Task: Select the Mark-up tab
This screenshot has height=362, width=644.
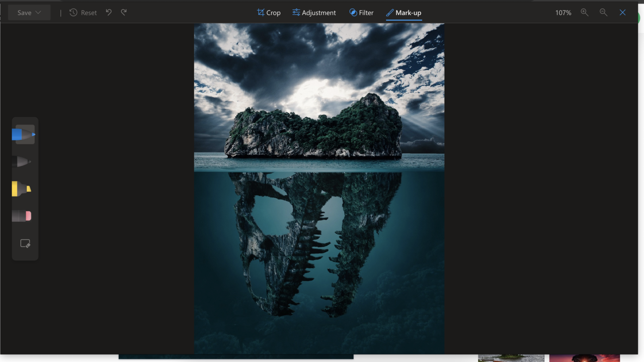Action: click(x=404, y=13)
